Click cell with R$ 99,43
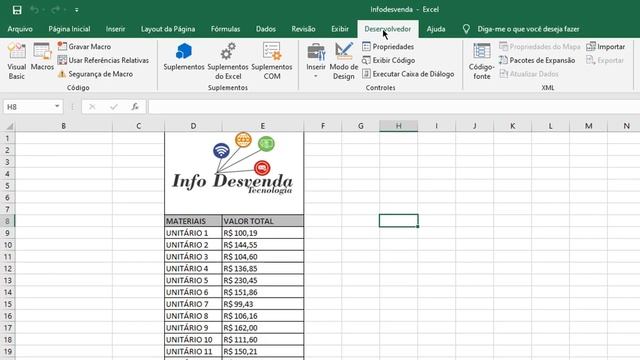 (263, 304)
